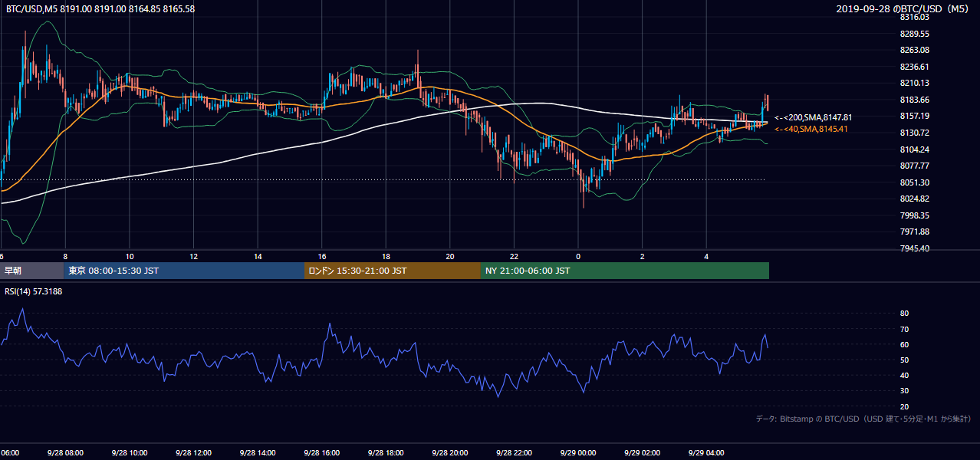Click the 9/28 12:00 bottom time label
Image resolution: width=980 pixels, height=460 pixels.
[193, 452]
